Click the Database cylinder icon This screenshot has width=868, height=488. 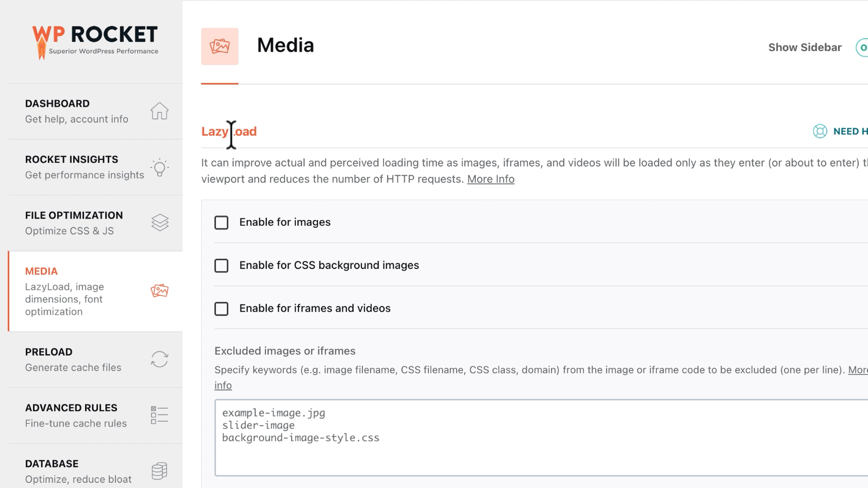159,471
